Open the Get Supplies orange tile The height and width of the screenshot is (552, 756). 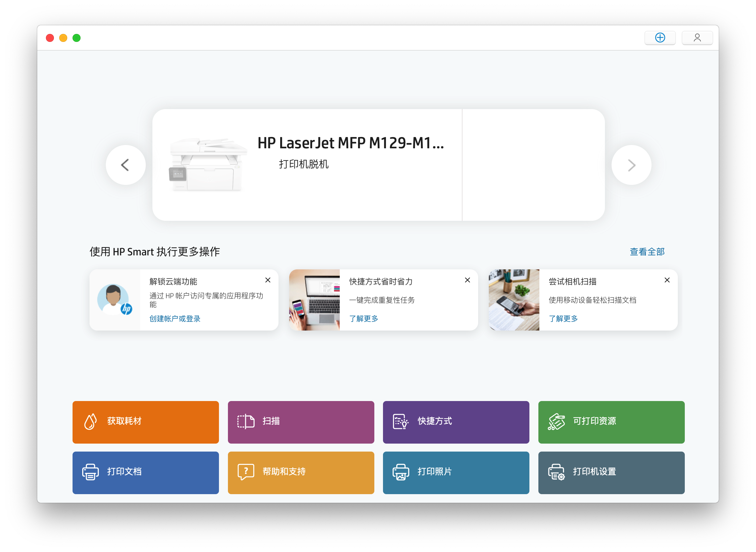tap(145, 422)
